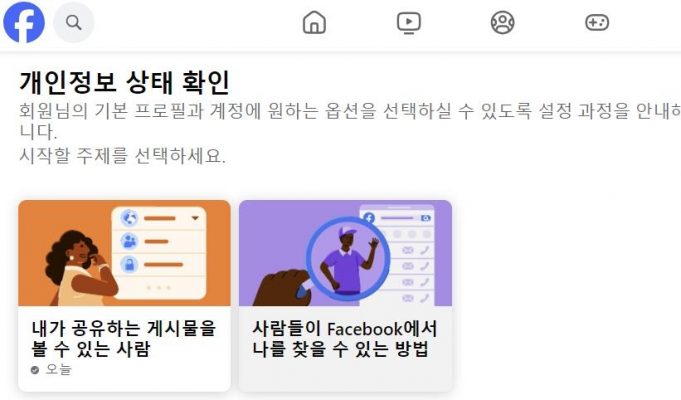
Task: Click the 개인정보 상태 확인 heading
Action: click(124, 83)
